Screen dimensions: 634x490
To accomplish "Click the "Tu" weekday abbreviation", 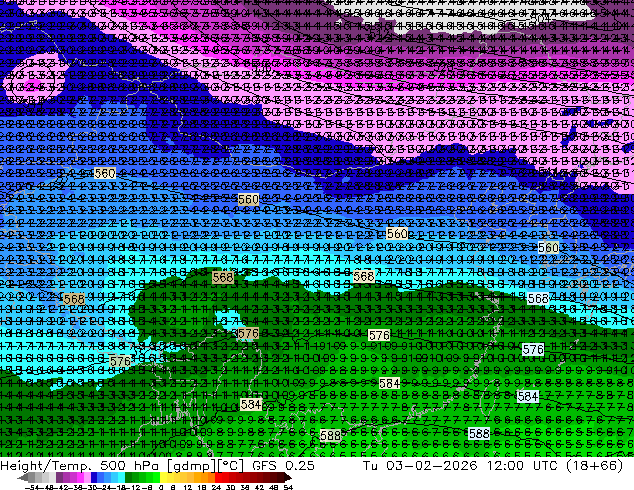I will [x=371, y=465].
